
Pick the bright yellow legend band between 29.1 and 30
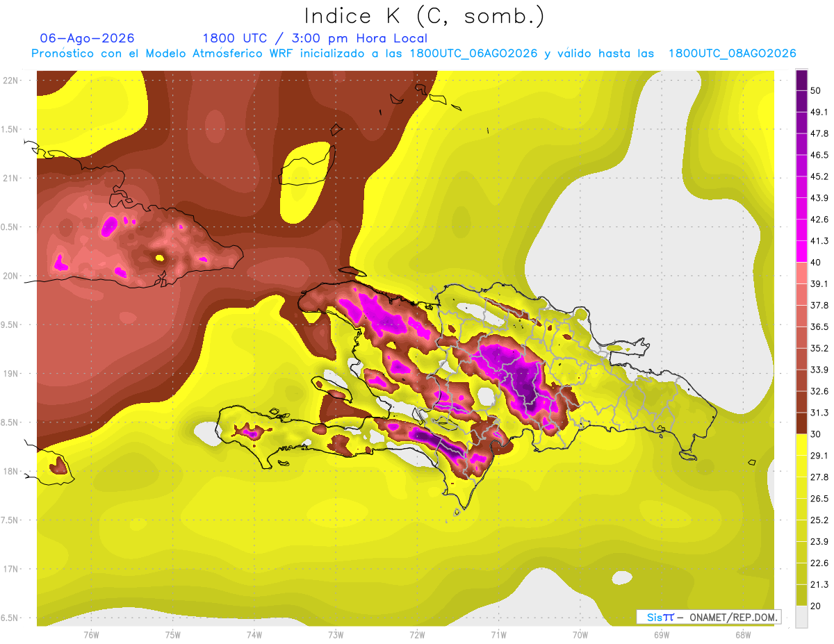[x=801, y=445]
